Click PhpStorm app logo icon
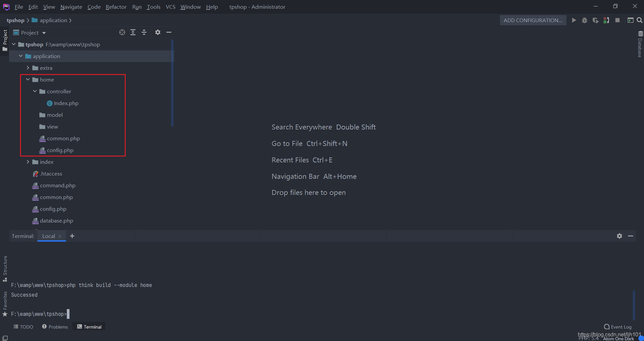This screenshot has height=341, width=644. click(6, 7)
